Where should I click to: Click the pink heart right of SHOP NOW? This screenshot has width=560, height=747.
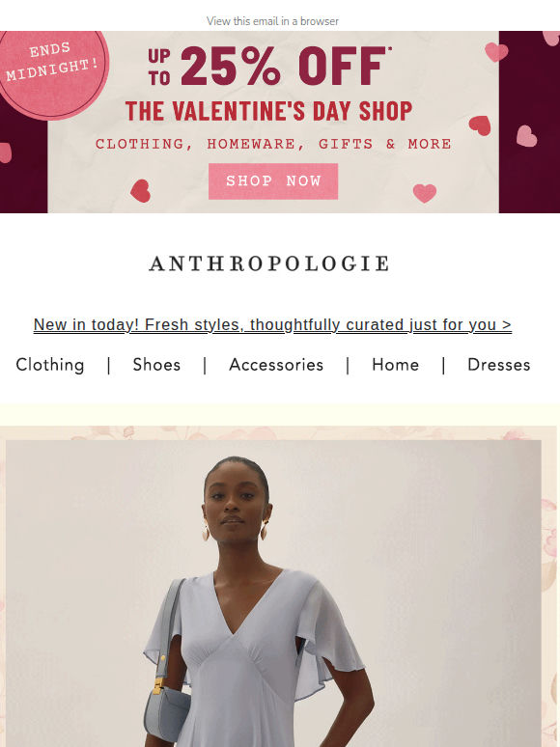click(x=425, y=193)
